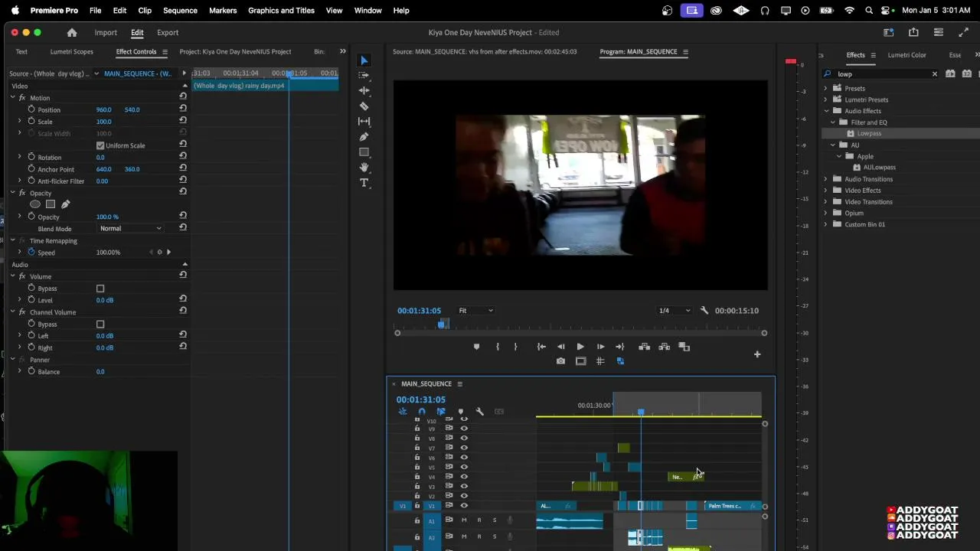Mark Out point in the Program monitor
The height and width of the screenshot is (551, 980).
click(515, 347)
